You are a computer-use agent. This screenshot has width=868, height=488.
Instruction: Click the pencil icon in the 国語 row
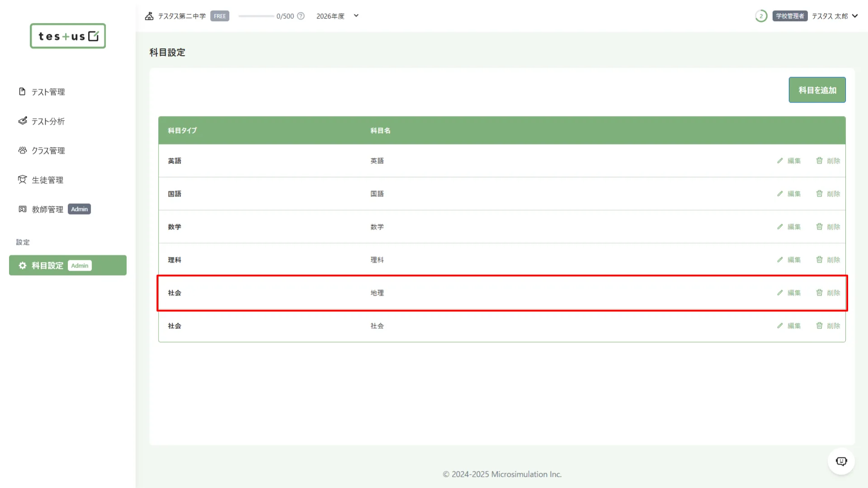click(x=780, y=193)
